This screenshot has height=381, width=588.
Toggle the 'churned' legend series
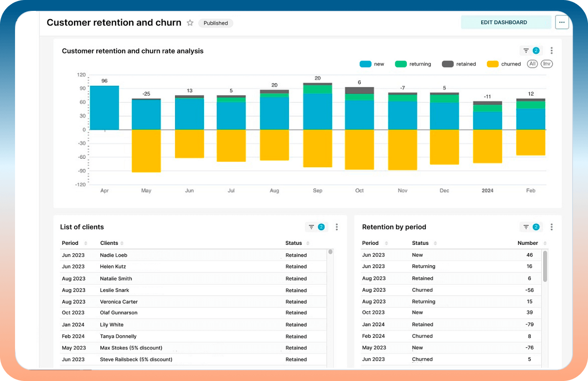504,64
